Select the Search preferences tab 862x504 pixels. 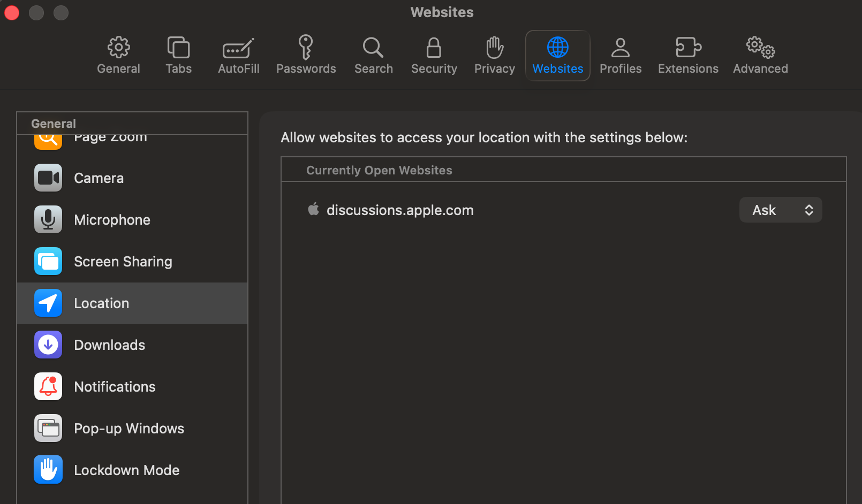(373, 55)
